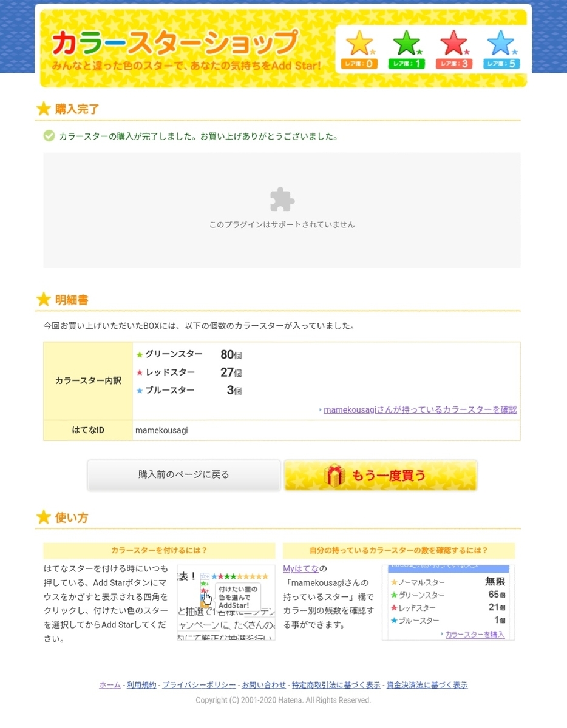Click the blue star bullet next to ブルースター 3個
Viewport: 567px width, 728px height.
pos(140,391)
